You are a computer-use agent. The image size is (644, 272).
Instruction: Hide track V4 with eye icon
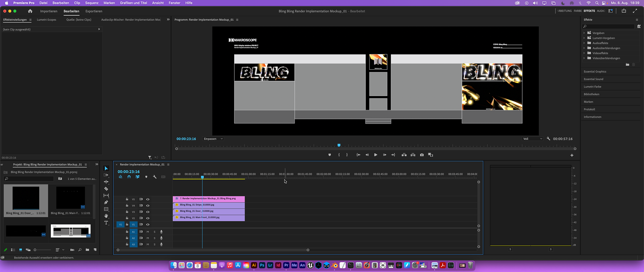[x=148, y=206]
